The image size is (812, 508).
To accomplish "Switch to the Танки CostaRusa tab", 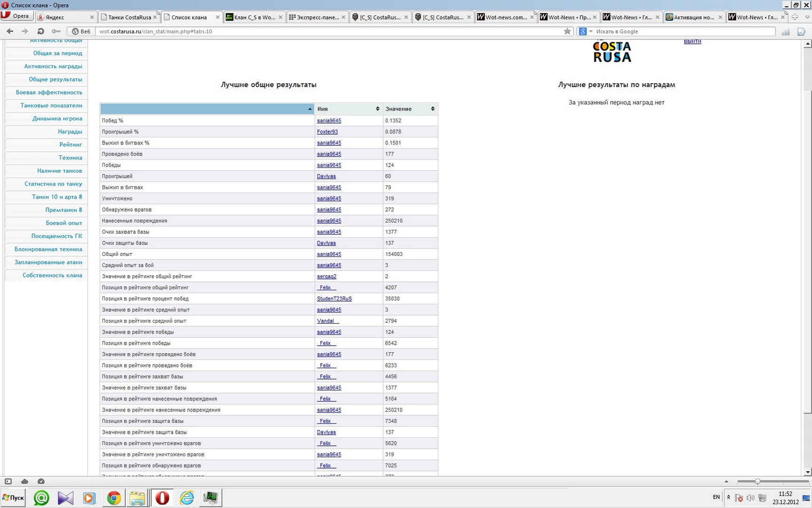I will point(129,17).
